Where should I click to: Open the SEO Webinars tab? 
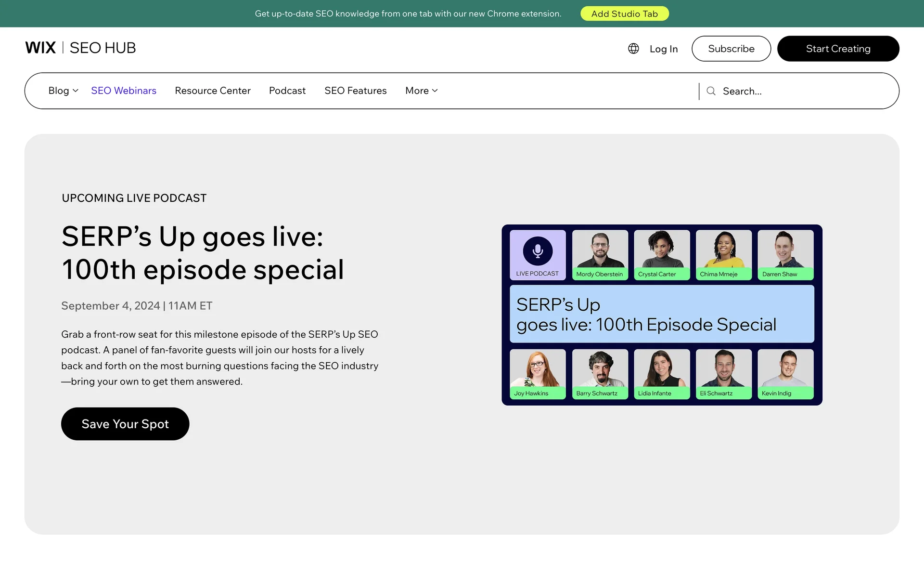click(124, 91)
